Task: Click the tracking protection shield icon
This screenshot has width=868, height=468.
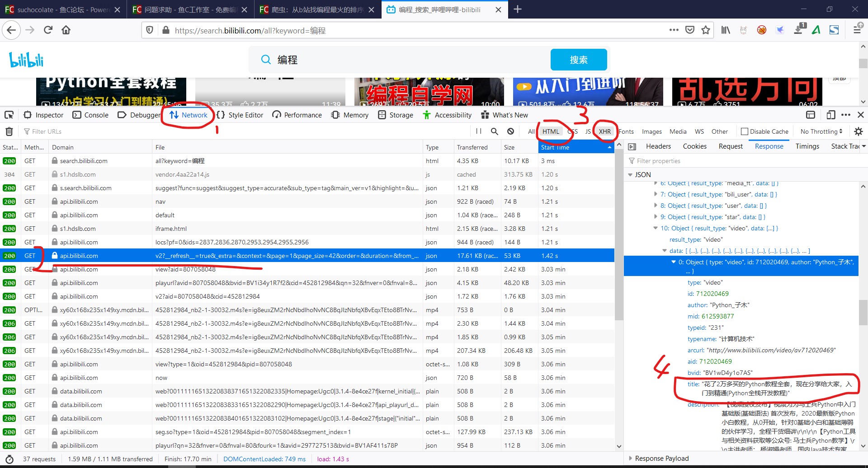Action: [150, 30]
